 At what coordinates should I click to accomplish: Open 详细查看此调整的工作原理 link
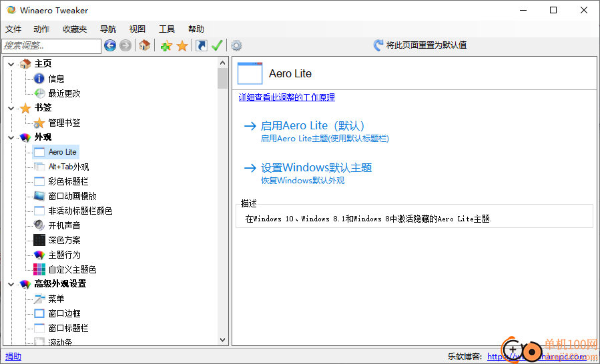[286, 97]
